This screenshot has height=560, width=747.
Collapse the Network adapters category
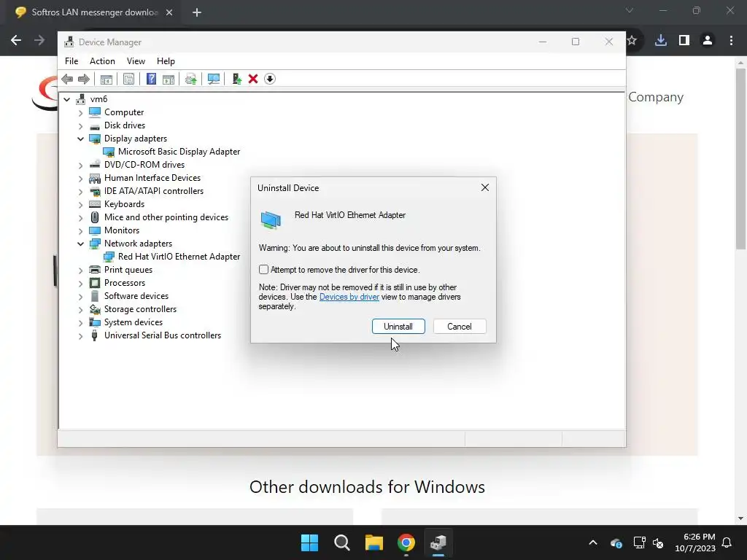80,244
